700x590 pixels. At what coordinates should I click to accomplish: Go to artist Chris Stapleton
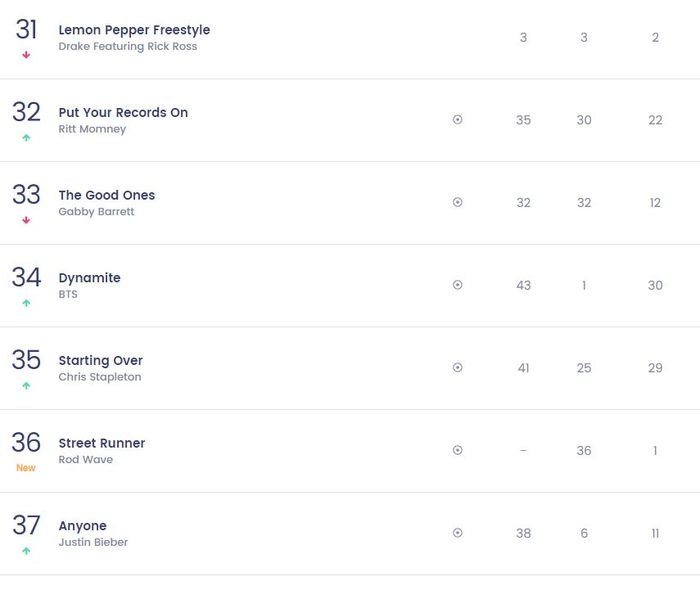pos(100,377)
